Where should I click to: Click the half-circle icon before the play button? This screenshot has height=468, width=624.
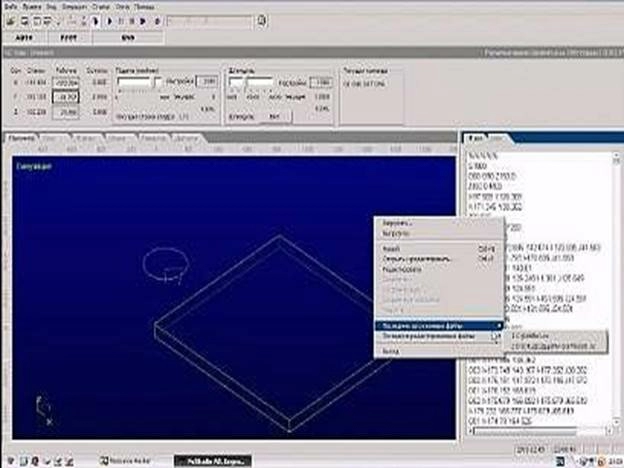point(96,21)
